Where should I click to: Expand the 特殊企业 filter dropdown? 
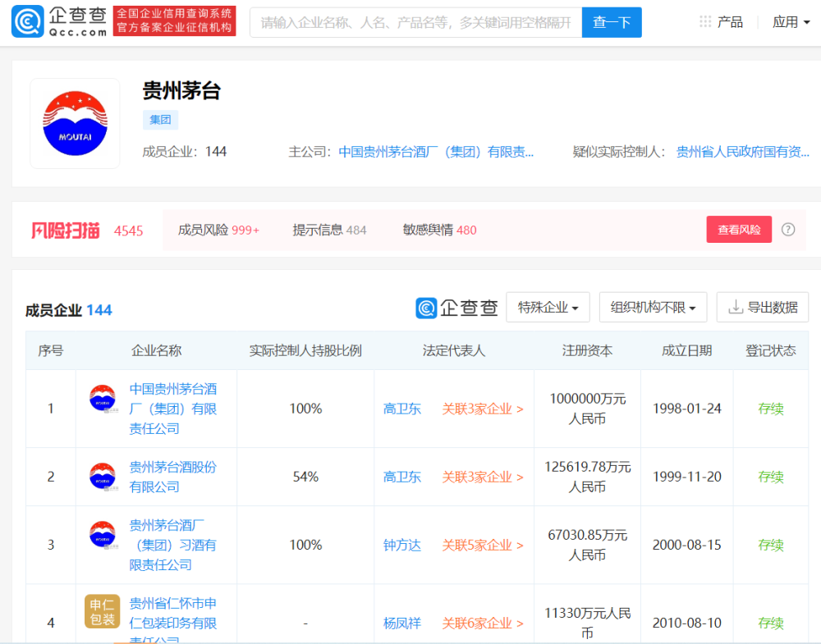pyautogui.click(x=548, y=307)
